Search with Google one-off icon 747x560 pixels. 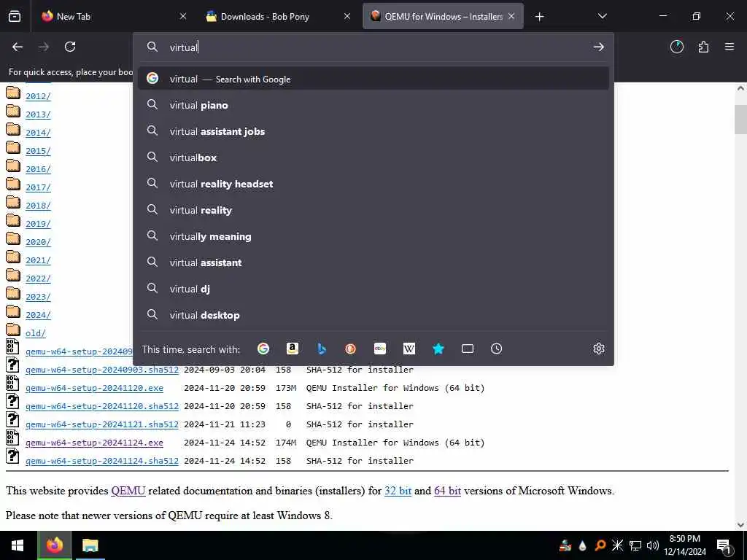click(x=263, y=349)
